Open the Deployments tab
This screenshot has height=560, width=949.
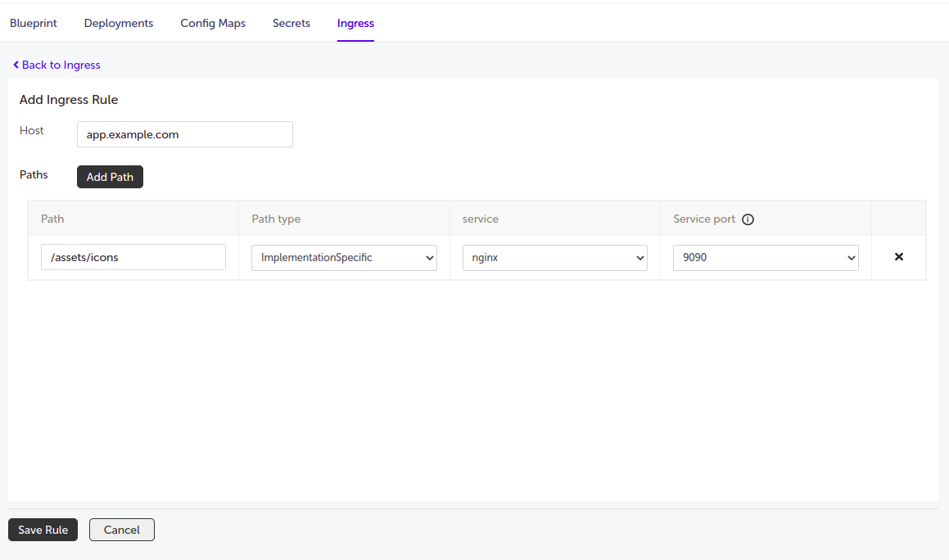(x=119, y=23)
